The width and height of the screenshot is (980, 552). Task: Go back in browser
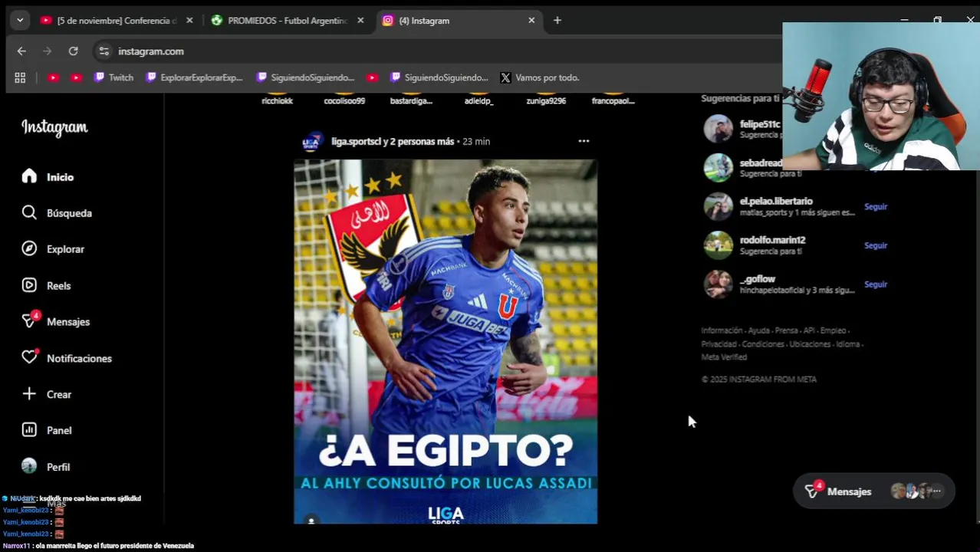(21, 51)
